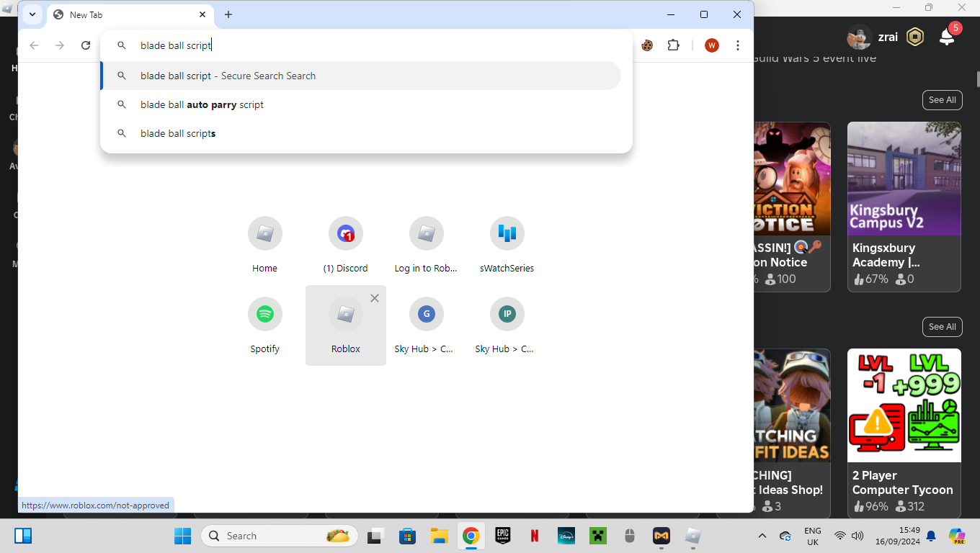Viewport: 980px width, 553px height.
Task: Open a new tab with the plus button
Action: (228, 14)
